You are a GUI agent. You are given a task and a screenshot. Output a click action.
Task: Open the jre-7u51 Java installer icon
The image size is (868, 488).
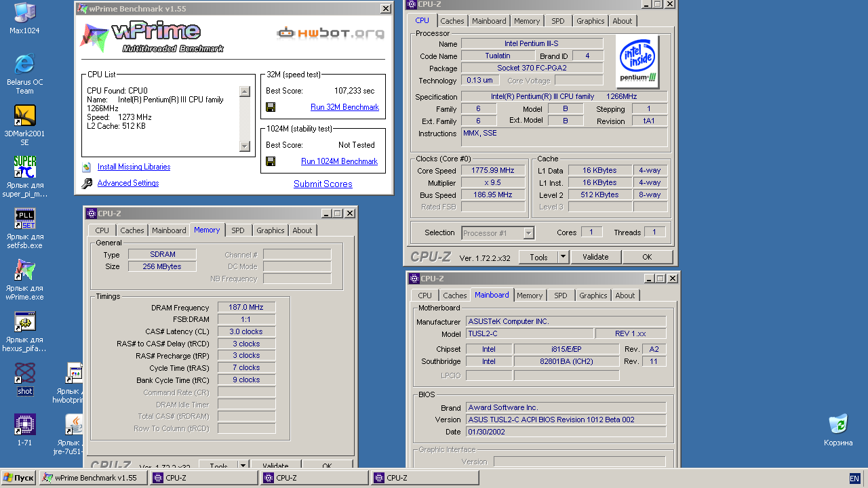[x=75, y=424]
